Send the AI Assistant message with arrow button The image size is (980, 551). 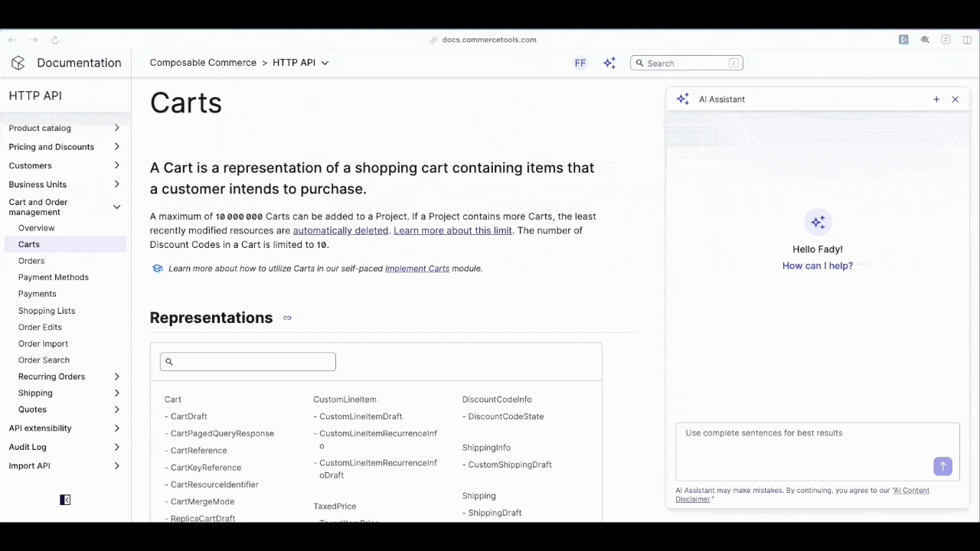[942, 466]
